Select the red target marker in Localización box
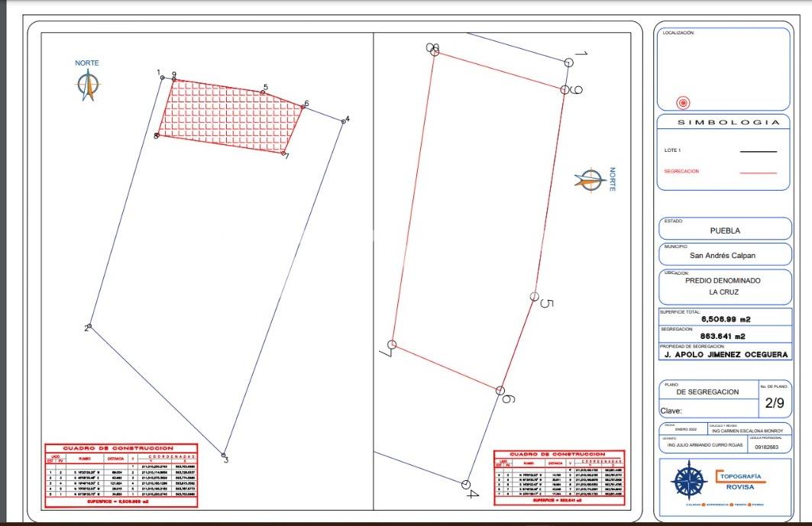 click(683, 103)
